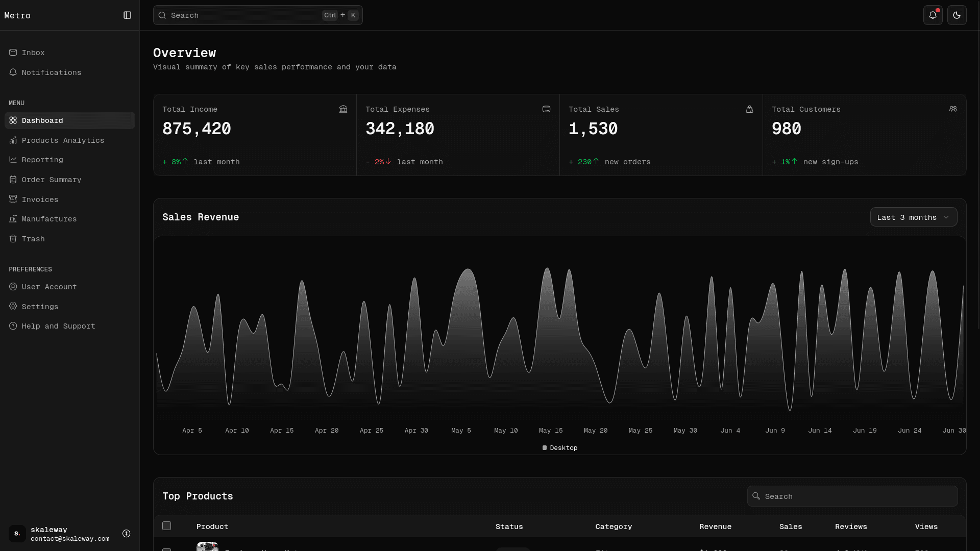This screenshot has width=980, height=551.
Task: Click the Total Customers users icon
Action: [953, 109]
